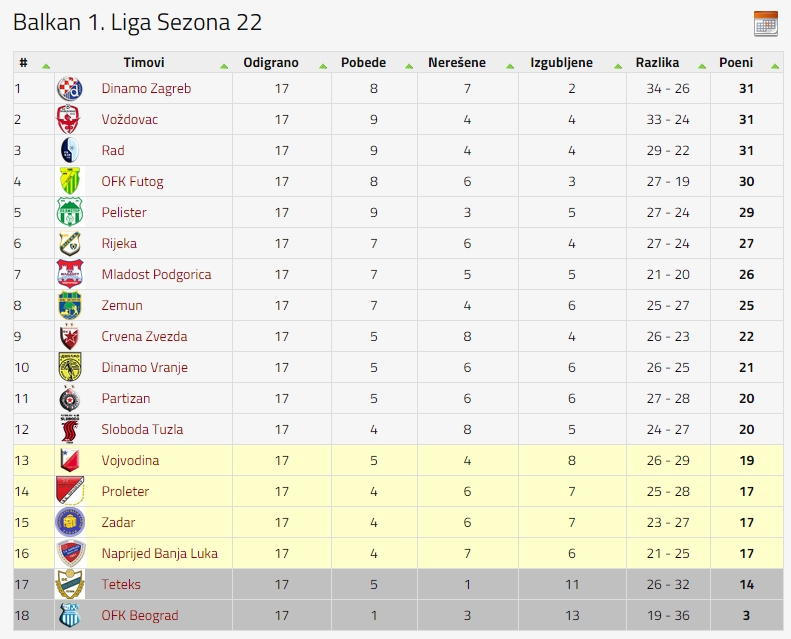Click the Voždovac team logo
791x639 pixels.
[68, 120]
